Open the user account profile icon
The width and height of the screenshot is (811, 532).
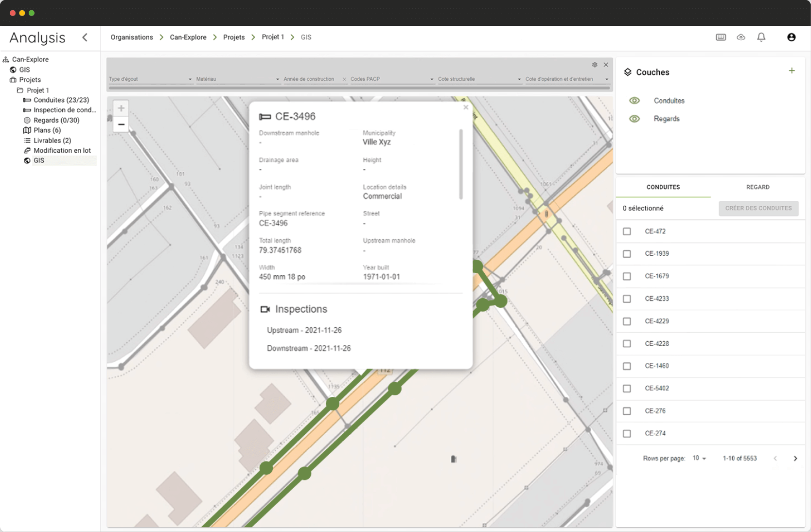point(792,37)
